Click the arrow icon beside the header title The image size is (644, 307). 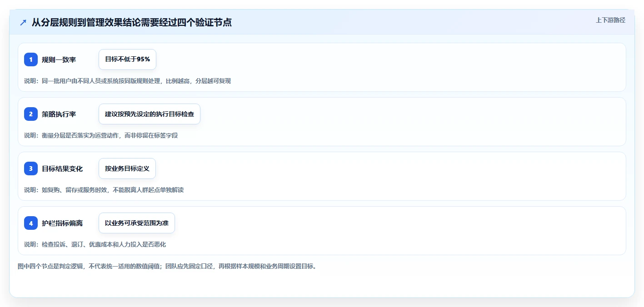click(23, 22)
